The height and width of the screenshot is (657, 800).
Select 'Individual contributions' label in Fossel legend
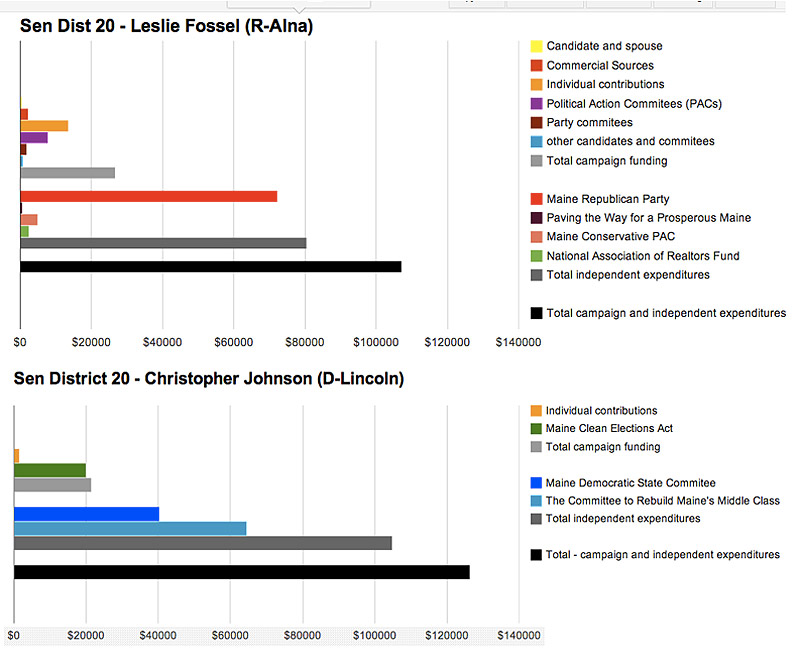(606, 84)
